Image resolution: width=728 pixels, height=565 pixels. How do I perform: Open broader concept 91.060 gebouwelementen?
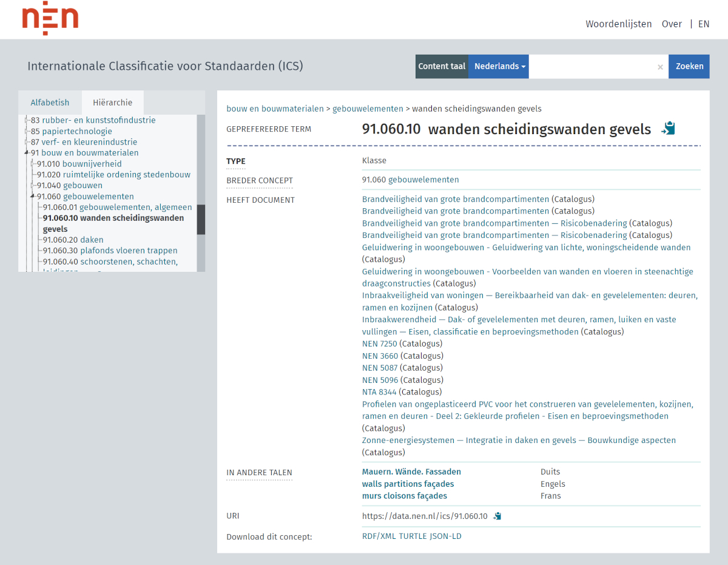[x=410, y=180]
